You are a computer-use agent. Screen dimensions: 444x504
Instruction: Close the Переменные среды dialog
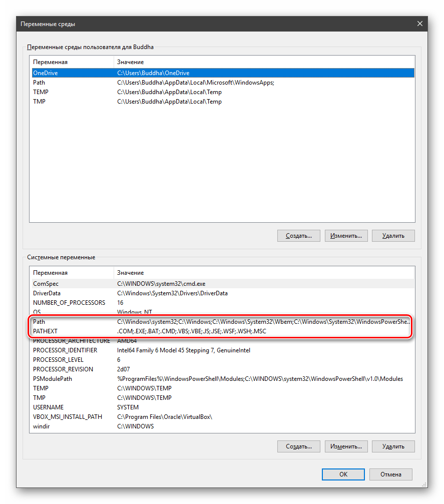(x=419, y=24)
